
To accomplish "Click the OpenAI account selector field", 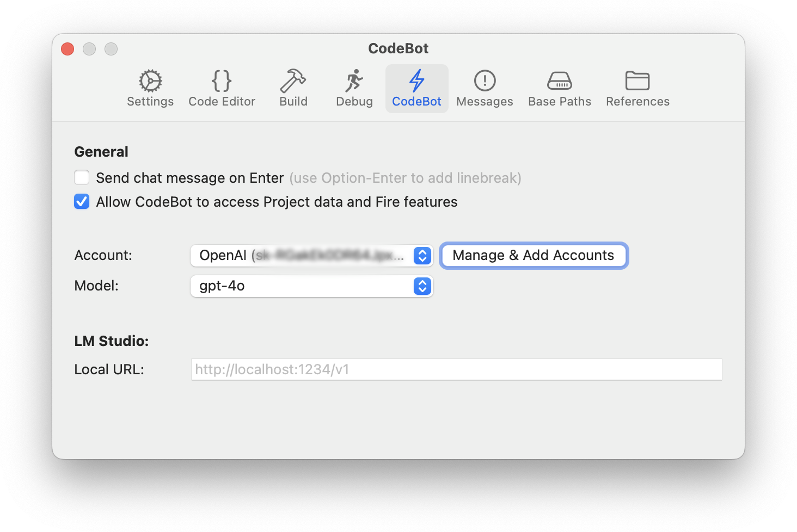I will coord(311,256).
